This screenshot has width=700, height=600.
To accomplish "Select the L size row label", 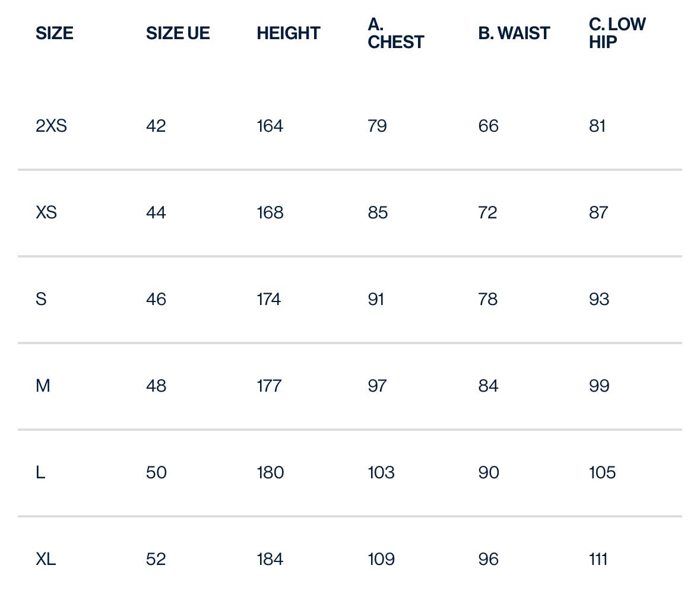I will pos(40,472).
